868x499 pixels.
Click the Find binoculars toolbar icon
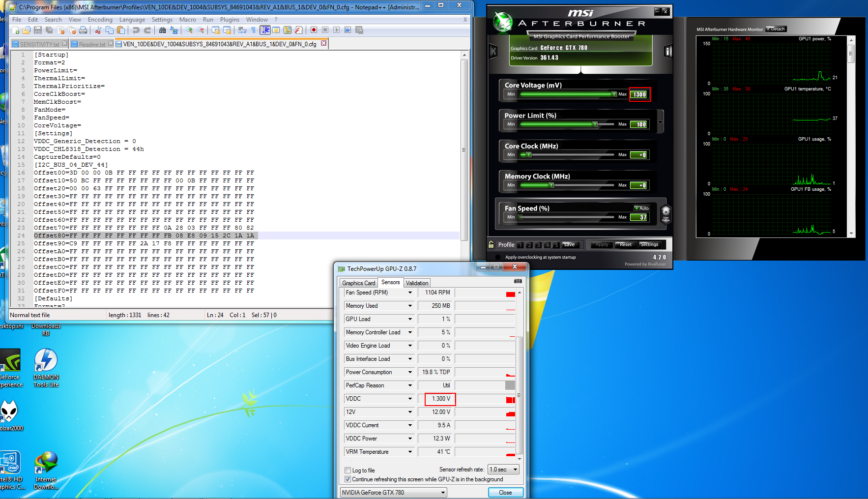pos(162,30)
